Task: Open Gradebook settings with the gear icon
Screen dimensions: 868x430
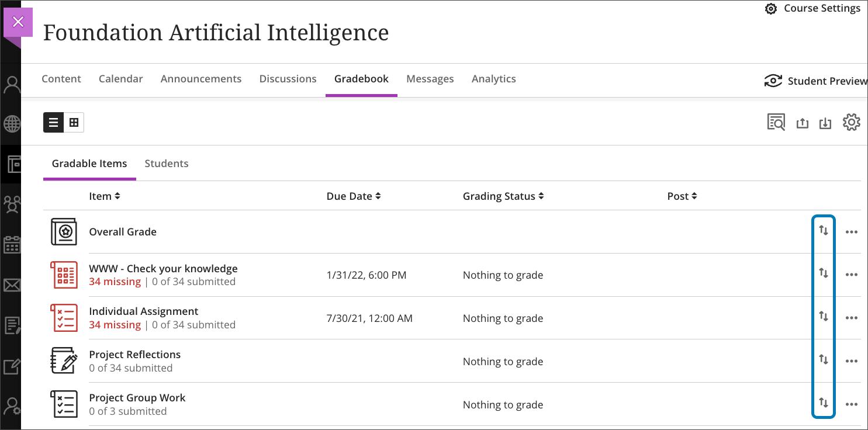Action: pyautogui.click(x=852, y=122)
